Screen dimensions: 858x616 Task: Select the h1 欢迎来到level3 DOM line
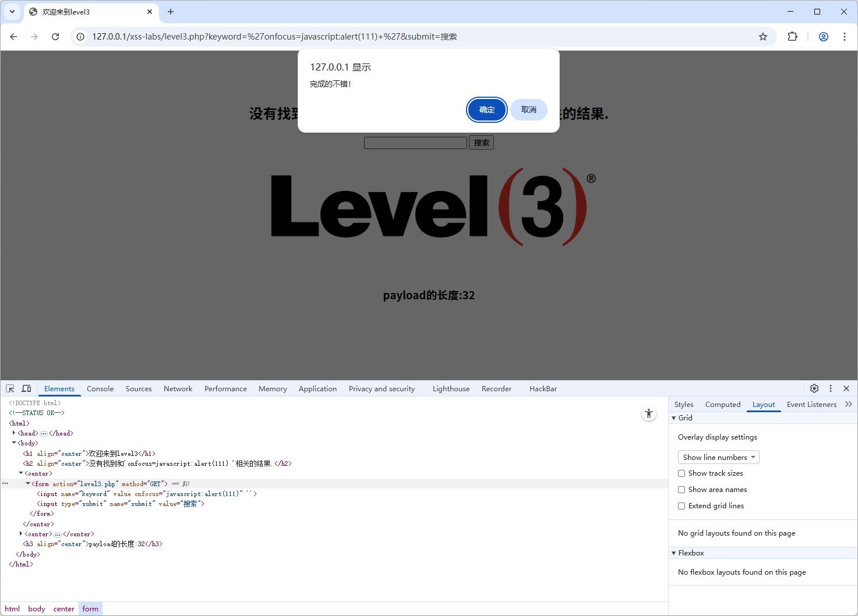click(x=89, y=454)
